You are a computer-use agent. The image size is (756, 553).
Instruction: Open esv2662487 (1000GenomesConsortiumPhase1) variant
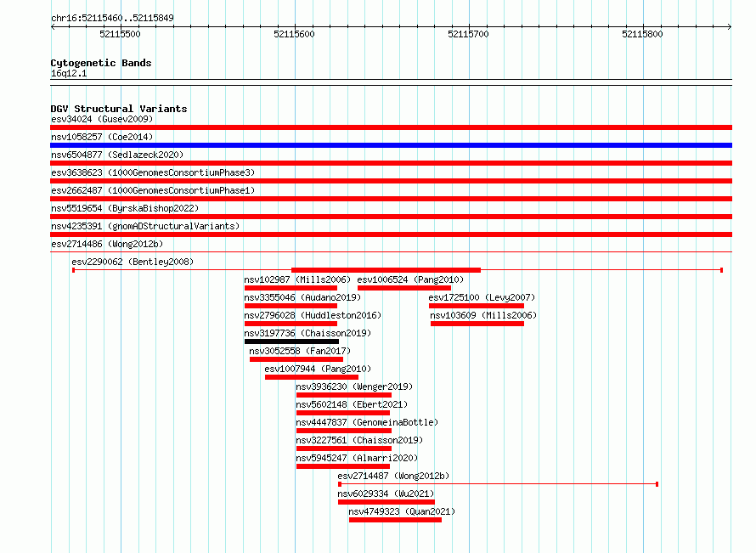(x=153, y=190)
